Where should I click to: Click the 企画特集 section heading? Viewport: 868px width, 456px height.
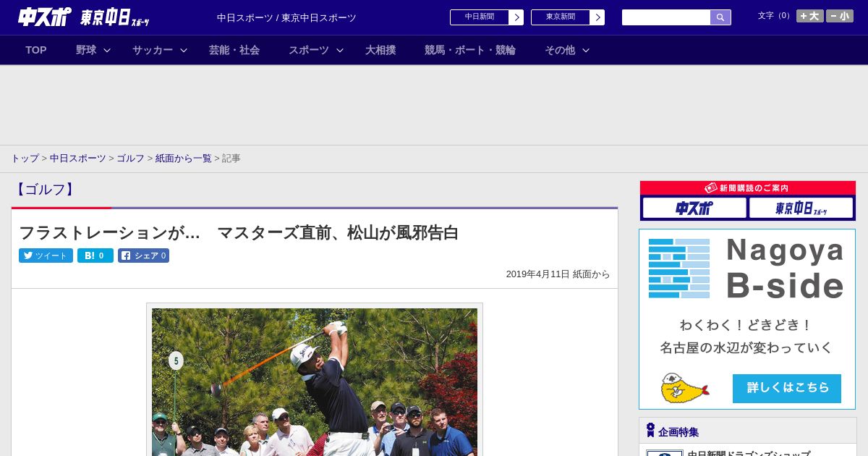pyautogui.click(x=678, y=432)
